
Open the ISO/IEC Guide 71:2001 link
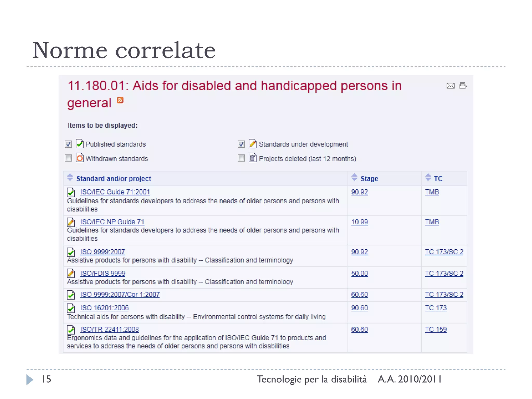[115, 192]
